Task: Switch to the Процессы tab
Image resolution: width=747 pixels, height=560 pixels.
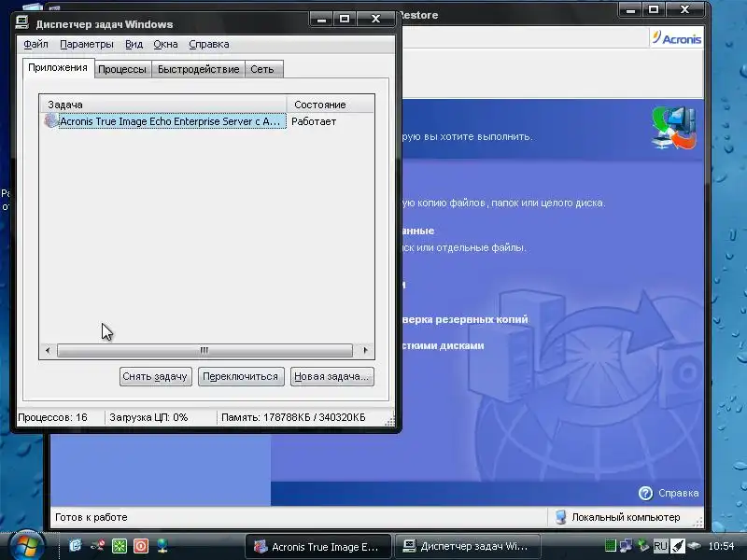Action: (x=122, y=69)
